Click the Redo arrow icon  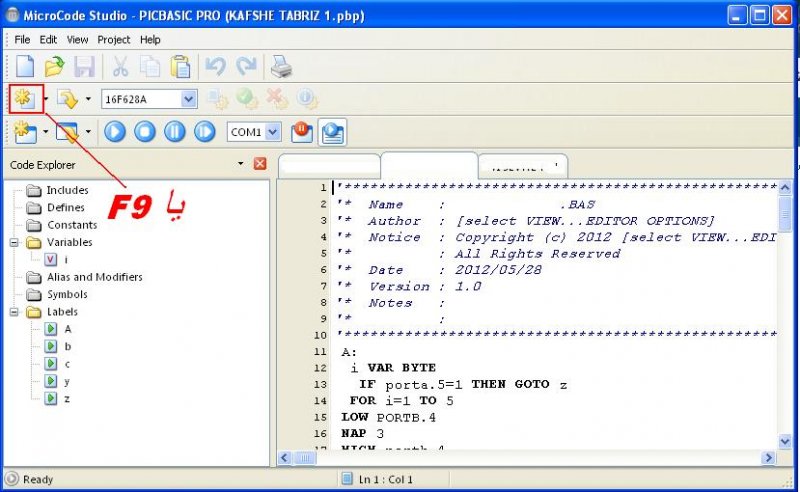246,66
